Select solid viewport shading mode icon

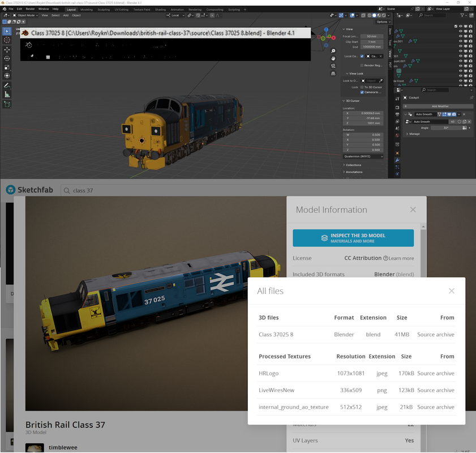(x=374, y=15)
